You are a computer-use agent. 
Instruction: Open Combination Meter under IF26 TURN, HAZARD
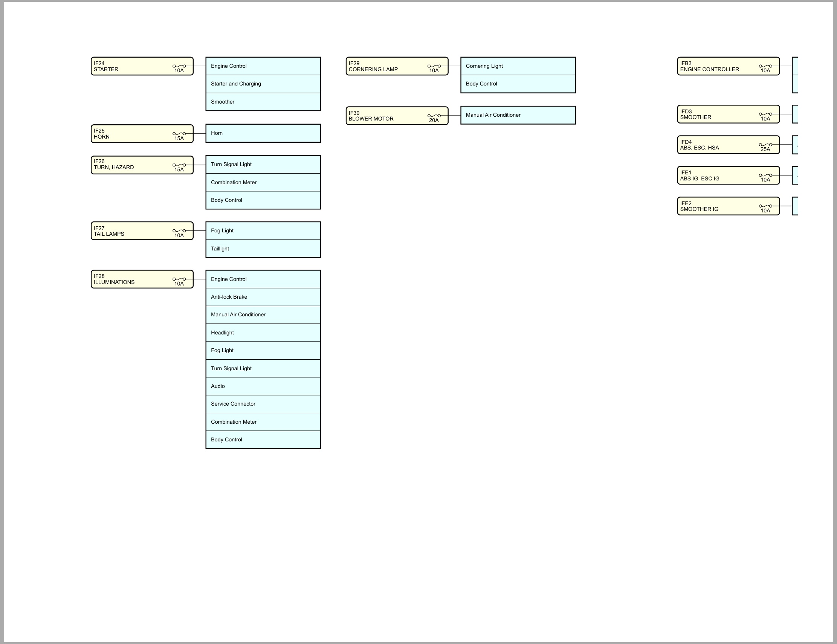(x=263, y=182)
